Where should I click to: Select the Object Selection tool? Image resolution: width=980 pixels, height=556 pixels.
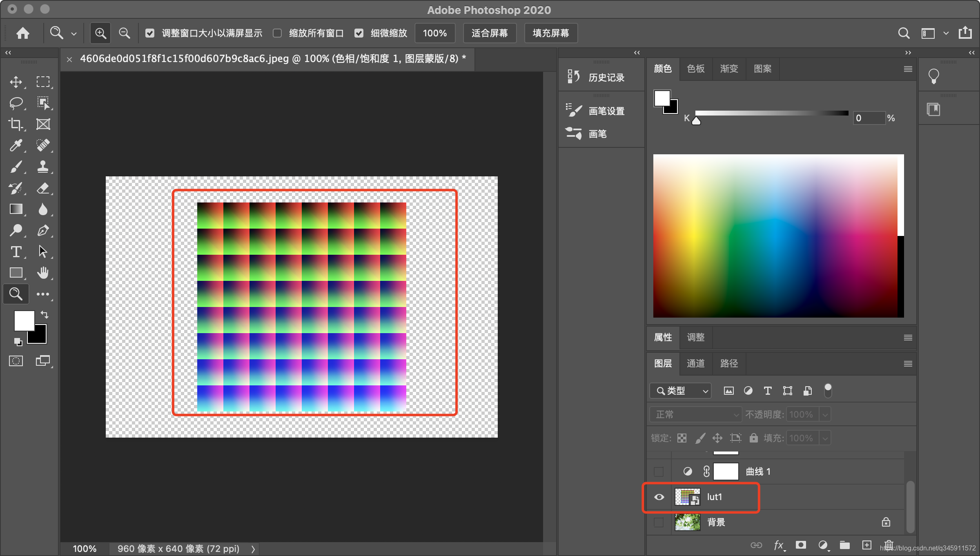[x=43, y=103]
